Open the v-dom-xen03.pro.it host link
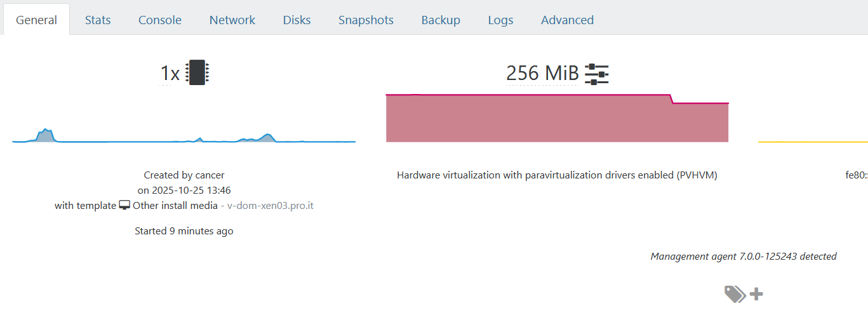The width and height of the screenshot is (868, 315). pos(270,206)
